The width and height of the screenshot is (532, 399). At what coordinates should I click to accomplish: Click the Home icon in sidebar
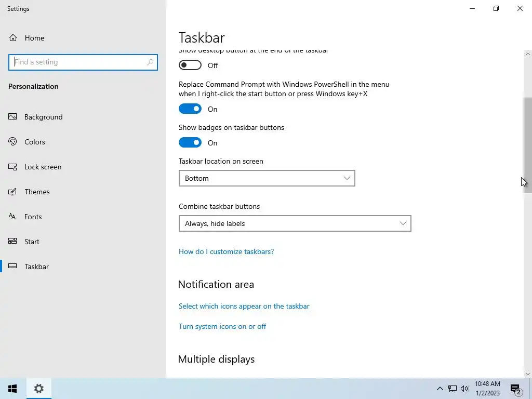[x=13, y=37]
